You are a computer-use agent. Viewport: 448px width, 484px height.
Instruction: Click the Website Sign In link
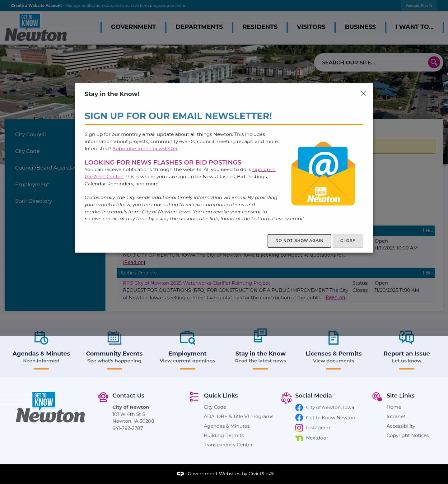[x=418, y=6]
